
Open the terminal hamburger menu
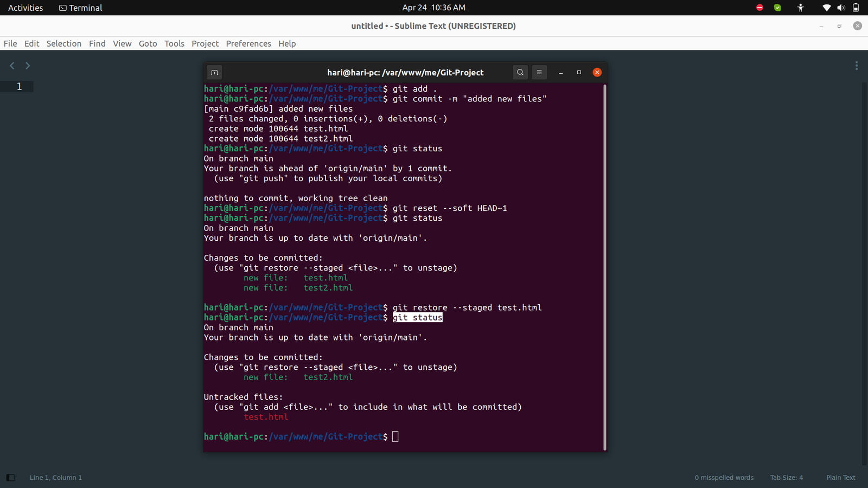pyautogui.click(x=539, y=72)
